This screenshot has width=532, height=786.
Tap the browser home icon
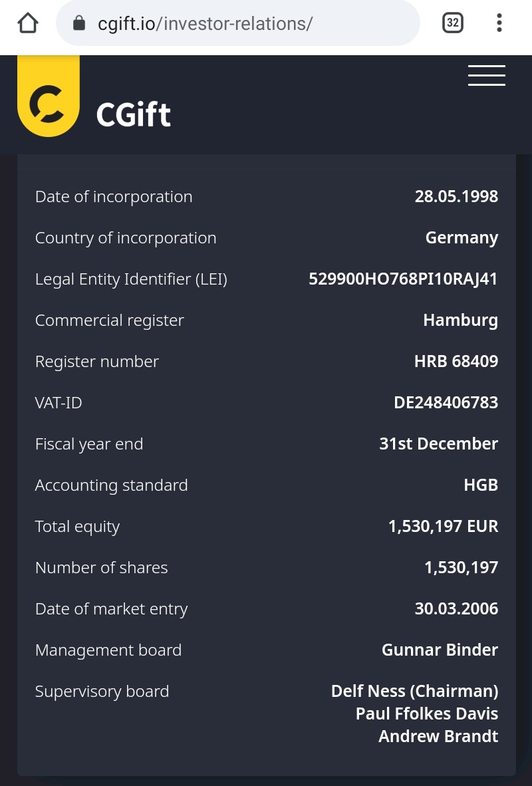tap(28, 24)
